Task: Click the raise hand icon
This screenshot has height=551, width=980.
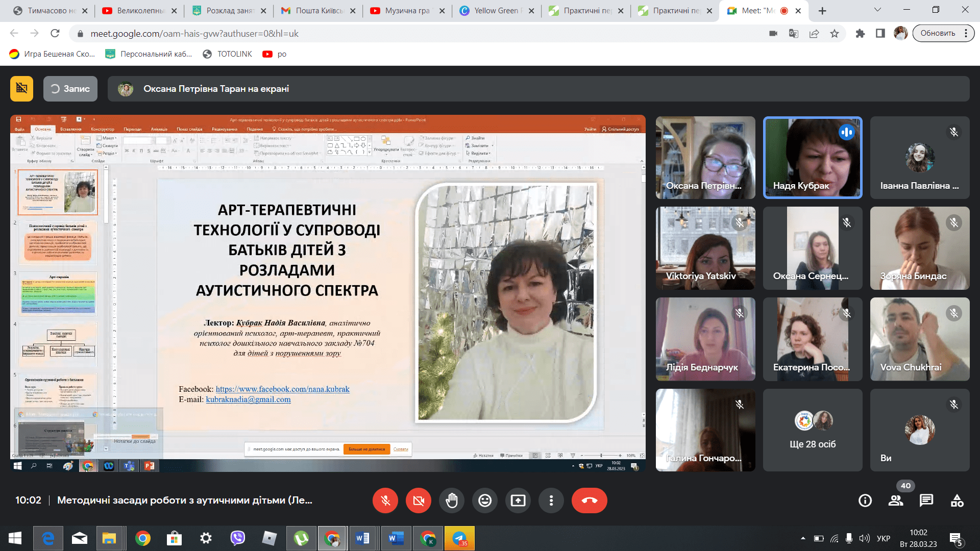Action: [452, 500]
